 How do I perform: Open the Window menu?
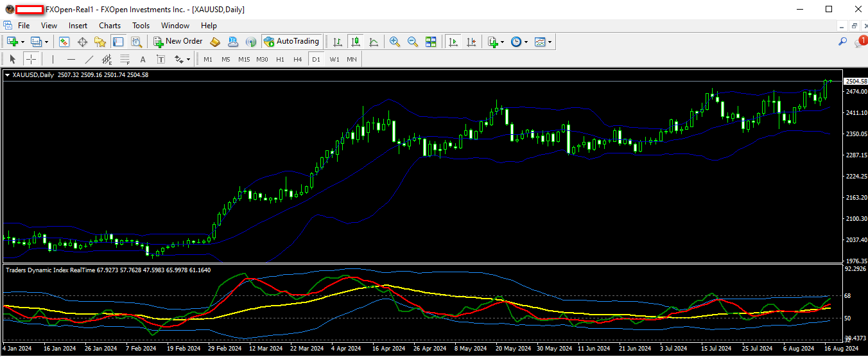click(x=175, y=26)
